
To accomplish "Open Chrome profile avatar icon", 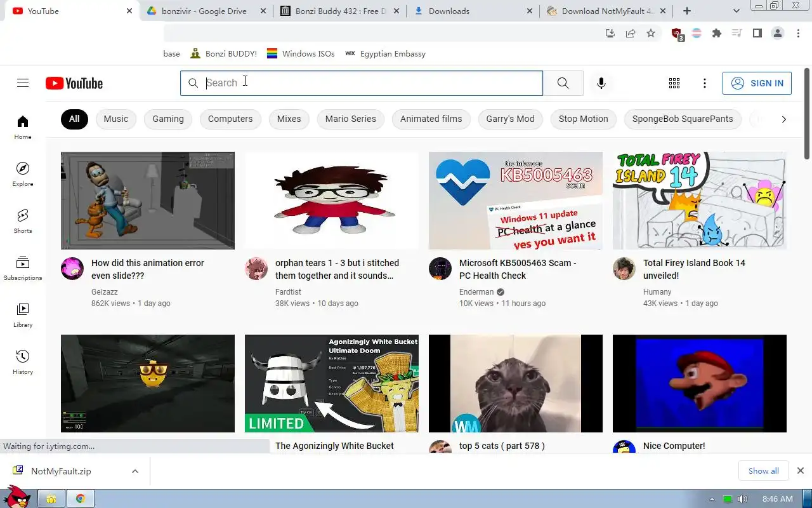I will [x=778, y=33].
